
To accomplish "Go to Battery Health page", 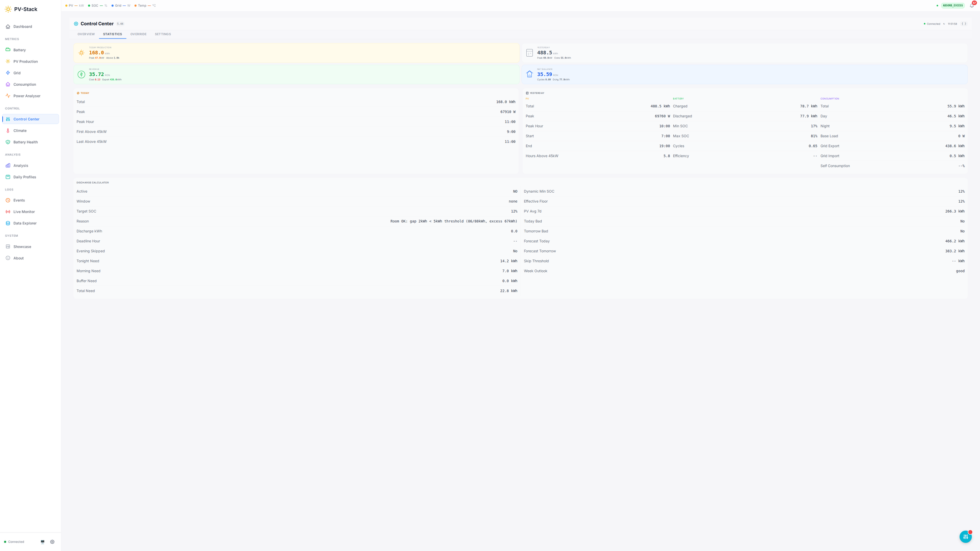I will pyautogui.click(x=25, y=142).
